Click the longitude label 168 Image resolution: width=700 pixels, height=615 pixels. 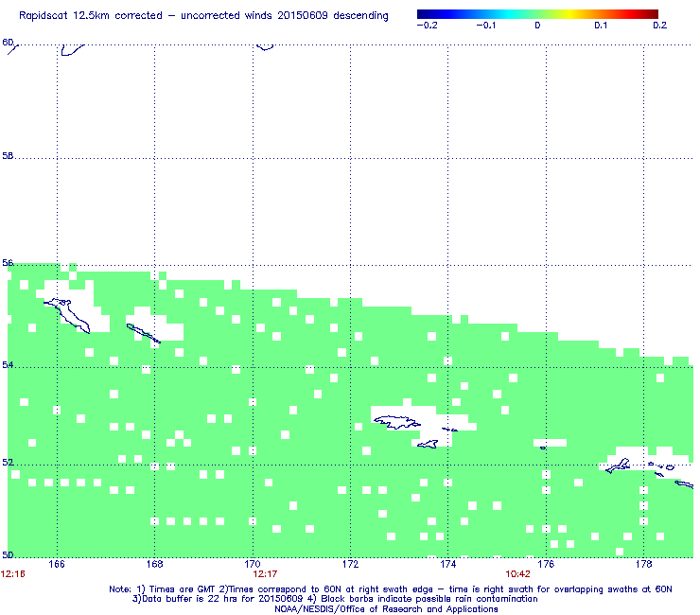tap(154, 564)
